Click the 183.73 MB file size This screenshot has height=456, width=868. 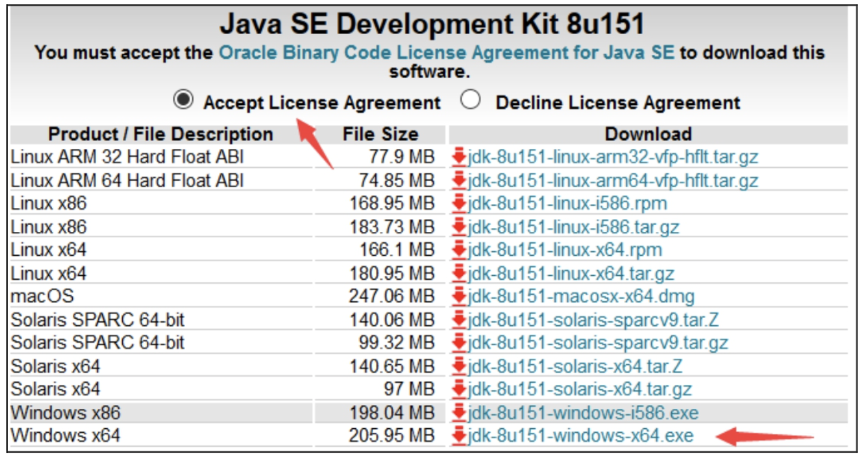[392, 227]
